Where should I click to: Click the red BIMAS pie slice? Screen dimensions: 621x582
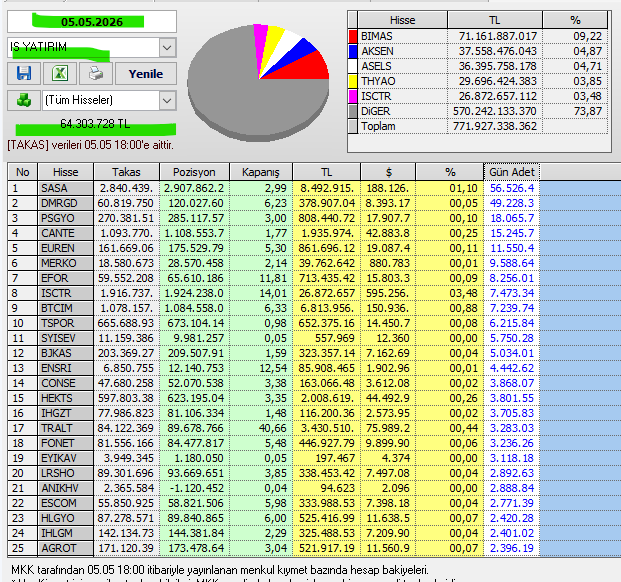click(305, 68)
